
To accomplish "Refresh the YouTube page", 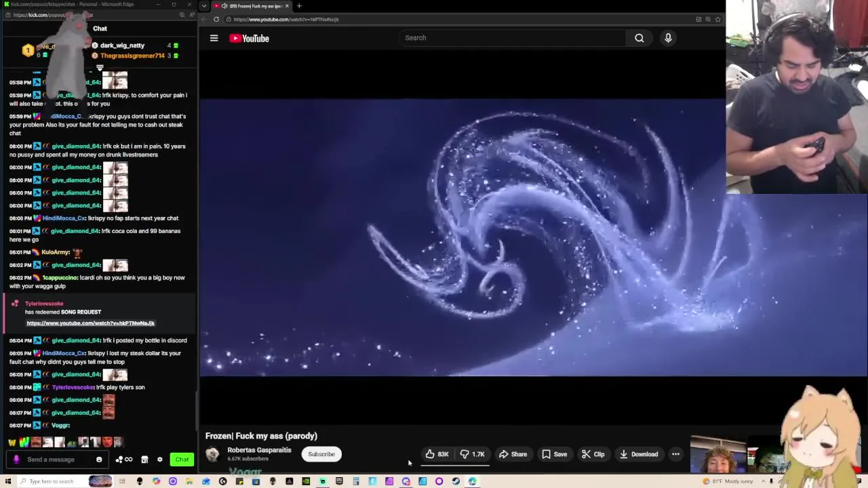I will (x=216, y=19).
